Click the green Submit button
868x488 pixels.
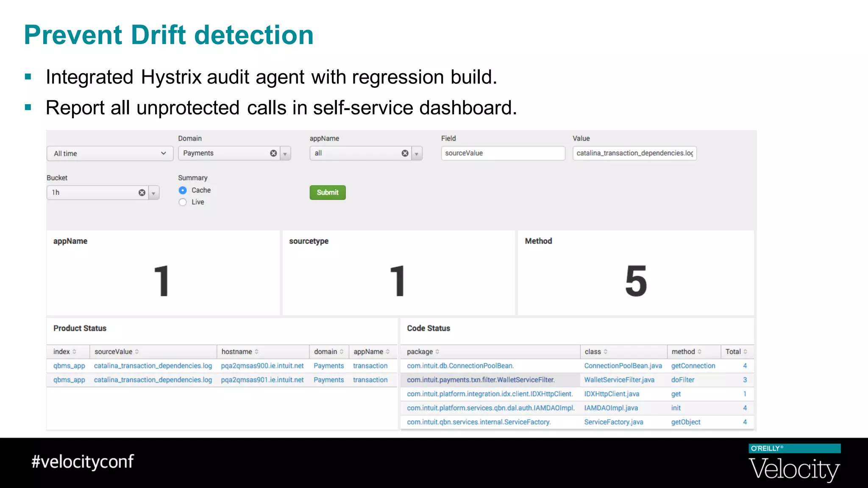click(328, 192)
